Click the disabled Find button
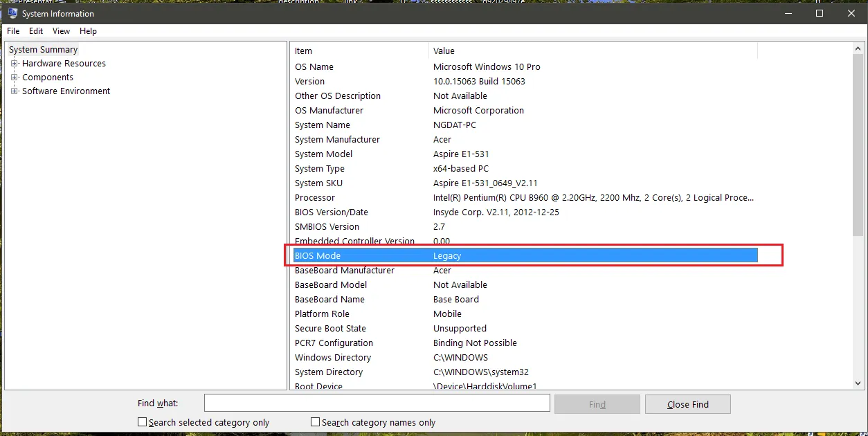The height and width of the screenshot is (436, 868). click(x=597, y=404)
